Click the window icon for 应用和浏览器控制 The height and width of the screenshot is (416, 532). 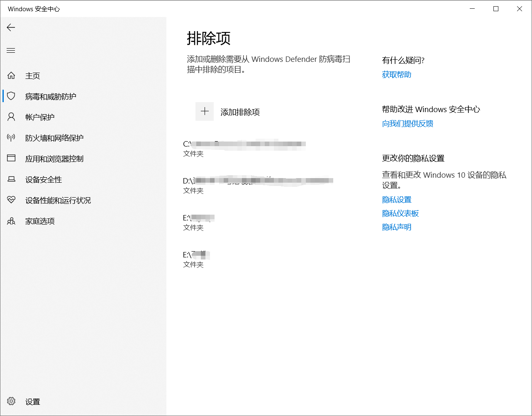(x=11, y=159)
